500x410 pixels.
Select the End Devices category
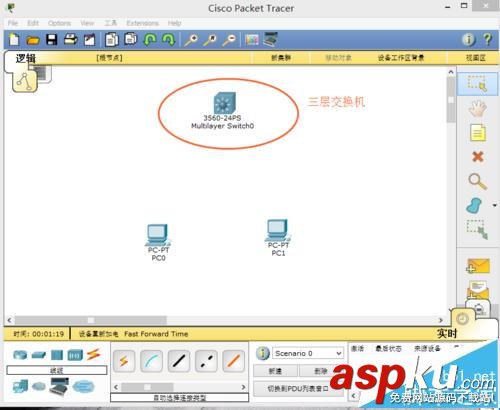click(20, 386)
